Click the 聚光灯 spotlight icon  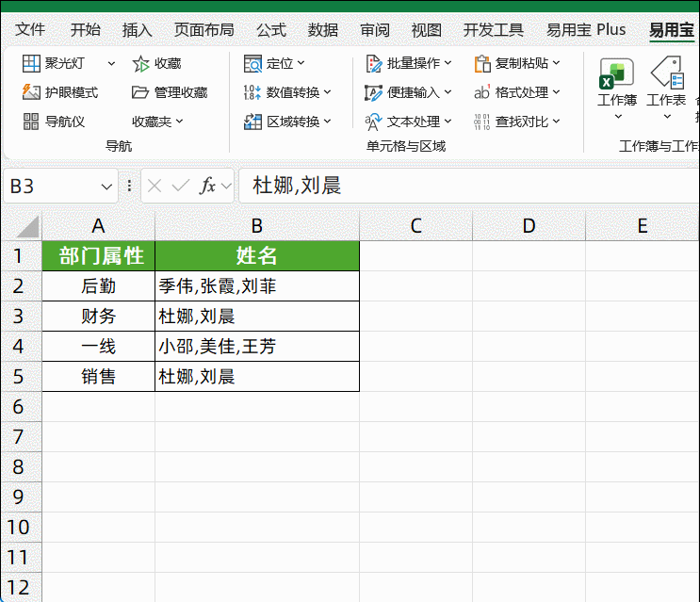[x=31, y=63]
